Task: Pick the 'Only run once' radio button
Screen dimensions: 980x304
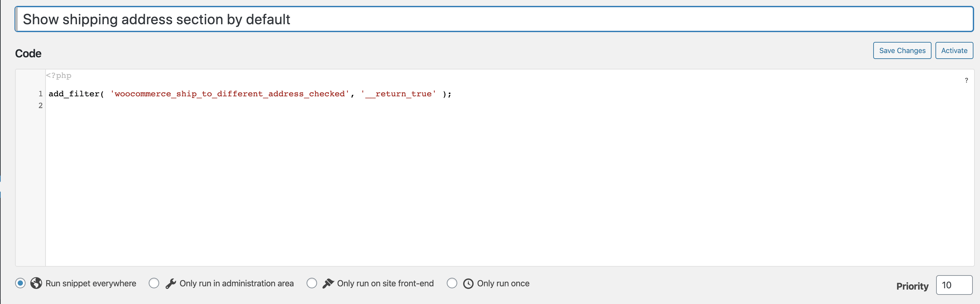Action: point(452,283)
